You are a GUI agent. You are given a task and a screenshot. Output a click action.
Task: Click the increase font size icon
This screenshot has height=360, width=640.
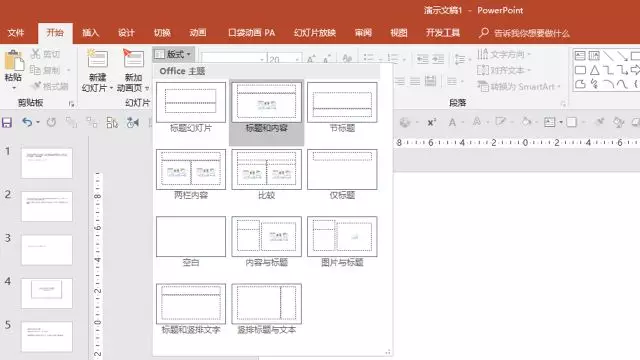pos(311,59)
